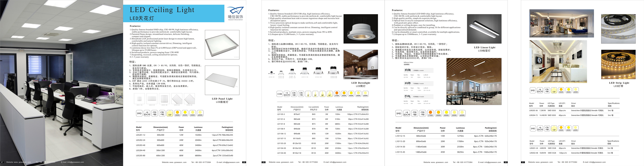Click <4 SDCM badge on linear light page
This screenshot has width=644, height=166.
click(x=407, y=113)
